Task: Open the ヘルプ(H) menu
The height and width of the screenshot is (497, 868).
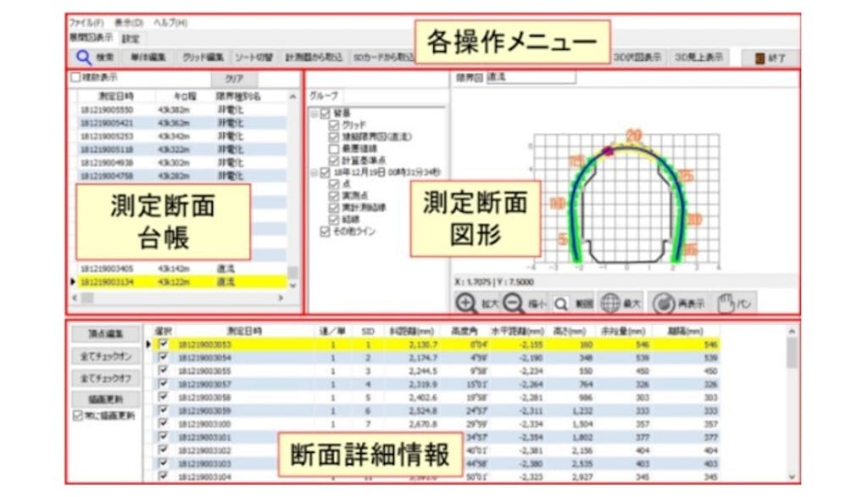Action: 170,23
